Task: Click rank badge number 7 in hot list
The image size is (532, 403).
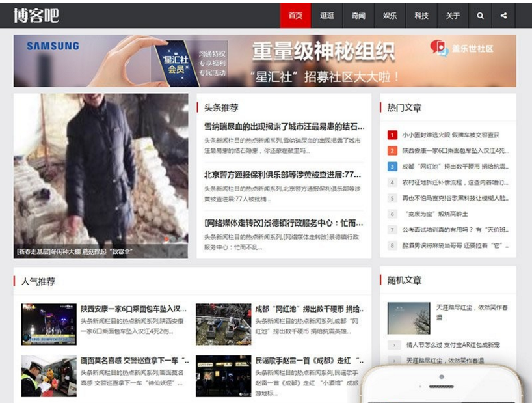Action: coord(392,230)
